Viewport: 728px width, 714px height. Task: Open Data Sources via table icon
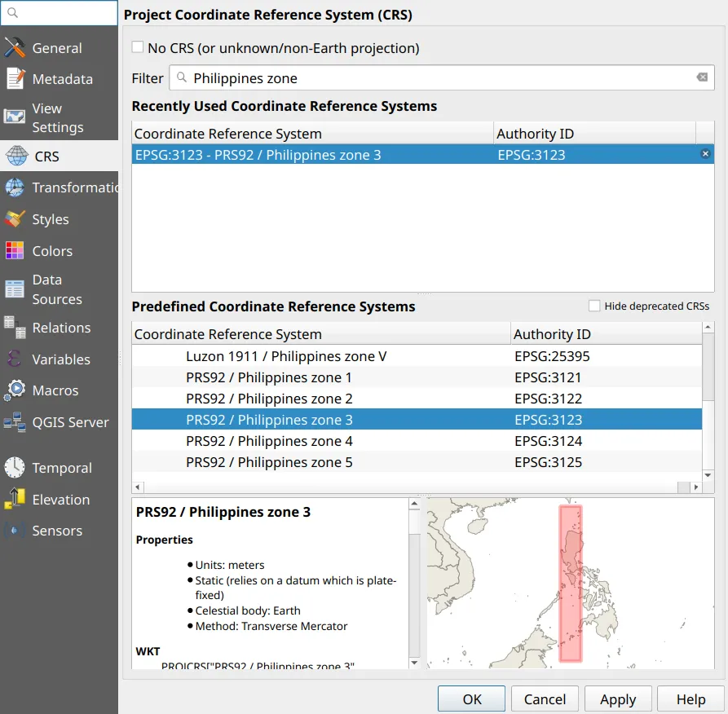click(x=15, y=289)
